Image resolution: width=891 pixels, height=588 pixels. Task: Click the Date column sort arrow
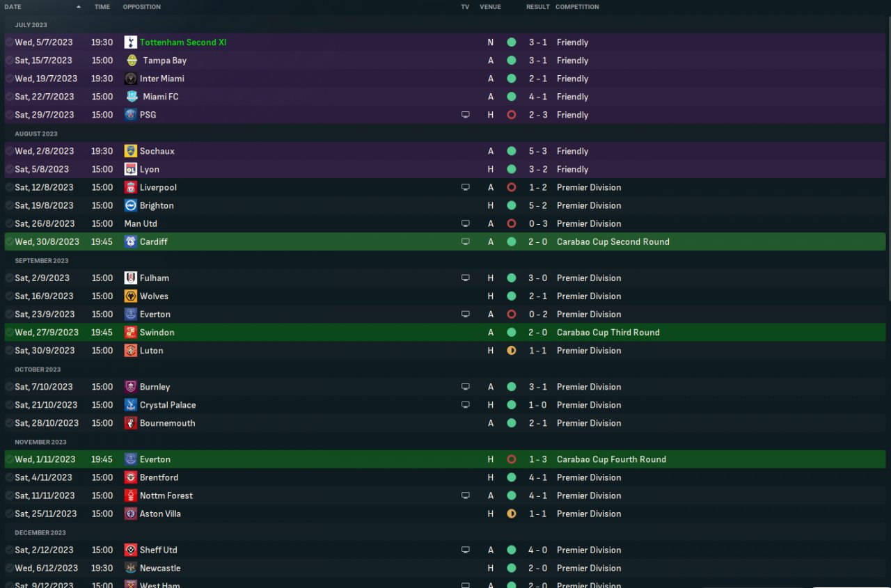pos(79,7)
